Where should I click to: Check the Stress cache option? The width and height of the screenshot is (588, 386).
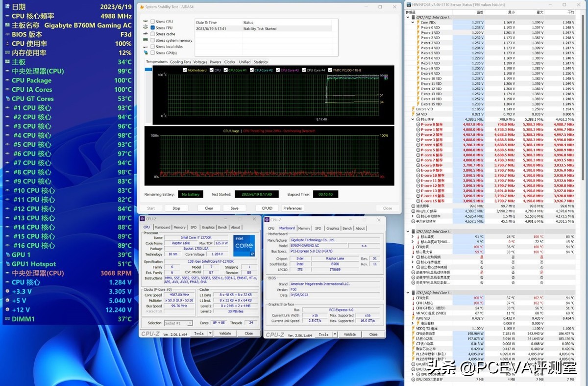(x=153, y=34)
